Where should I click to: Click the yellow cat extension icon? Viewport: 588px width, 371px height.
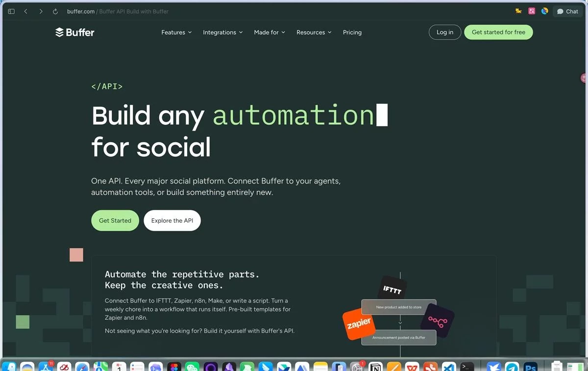(518, 11)
